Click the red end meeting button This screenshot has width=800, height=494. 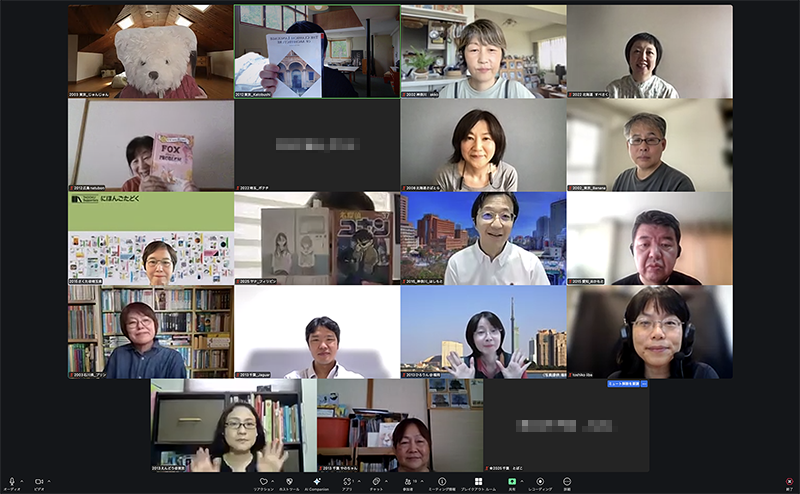(789, 481)
